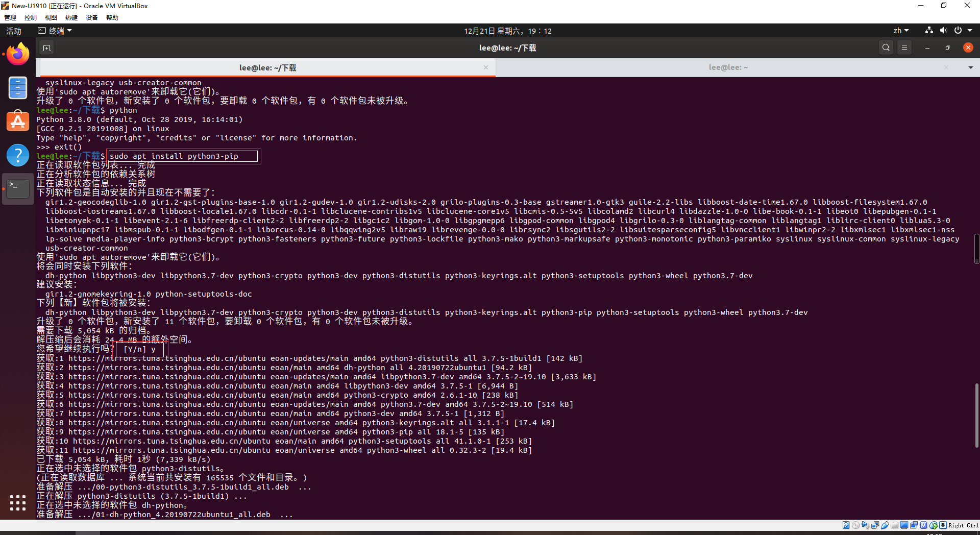
Task: Open the clock and calendar in top panel
Action: tap(508, 31)
